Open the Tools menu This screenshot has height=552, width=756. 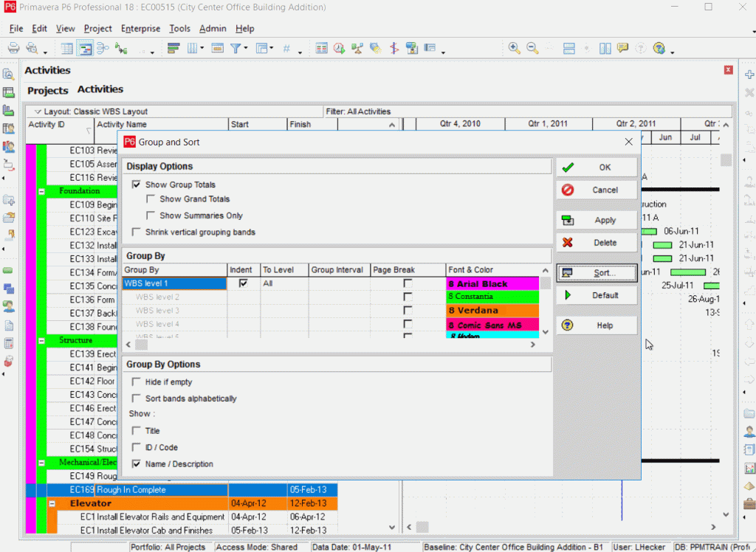[x=179, y=29]
